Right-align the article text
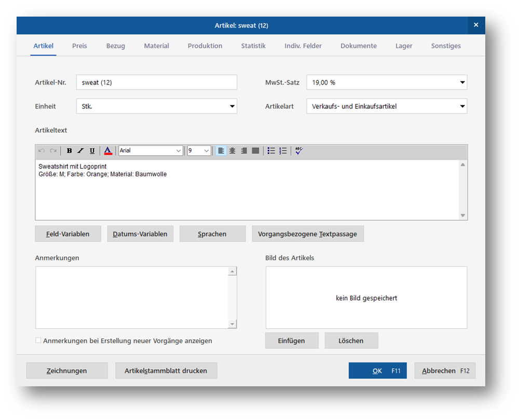The image size is (519, 420). [x=244, y=151]
